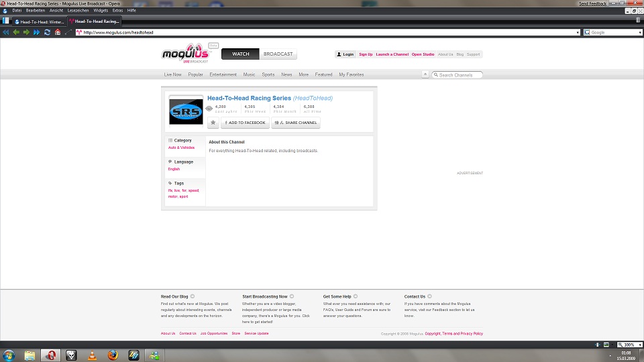Click the Start Broadcasting Now circle icon
Viewport: 644px width, 362px height.
[x=292, y=296]
